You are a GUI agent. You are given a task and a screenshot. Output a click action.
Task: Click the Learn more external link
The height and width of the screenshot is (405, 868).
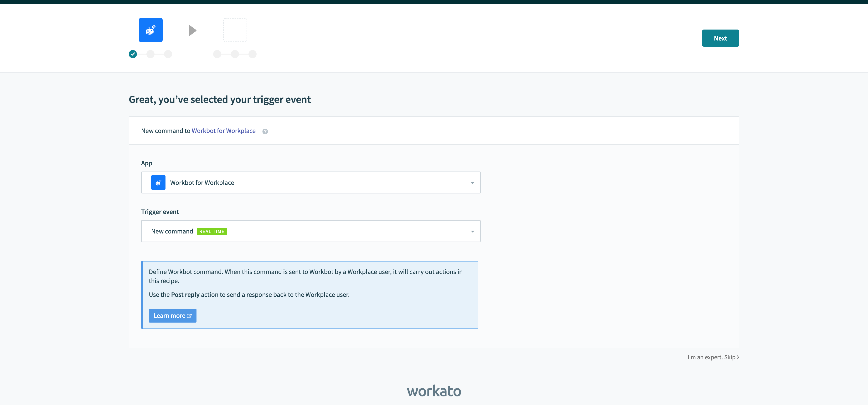pyautogui.click(x=172, y=315)
